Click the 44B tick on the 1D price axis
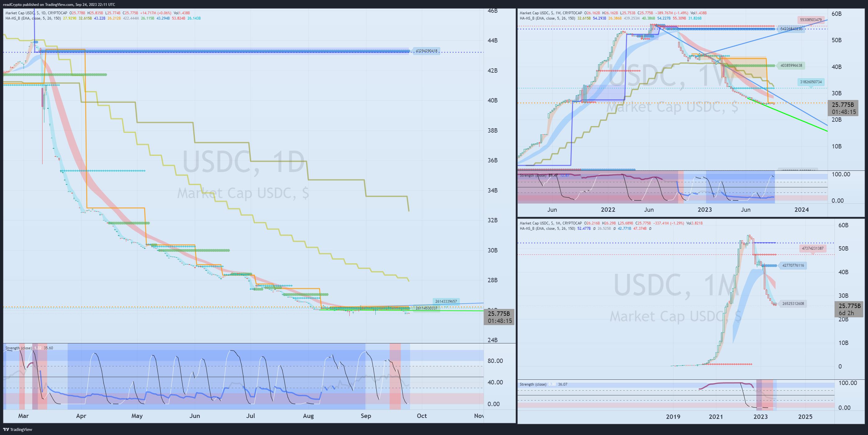868x435 pixels. click(492, 40)
